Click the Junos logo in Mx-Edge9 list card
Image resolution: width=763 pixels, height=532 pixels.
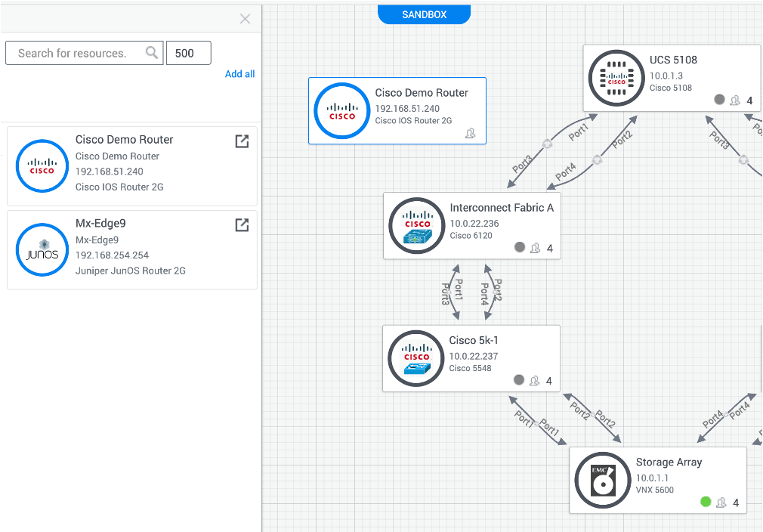(42, 249)
